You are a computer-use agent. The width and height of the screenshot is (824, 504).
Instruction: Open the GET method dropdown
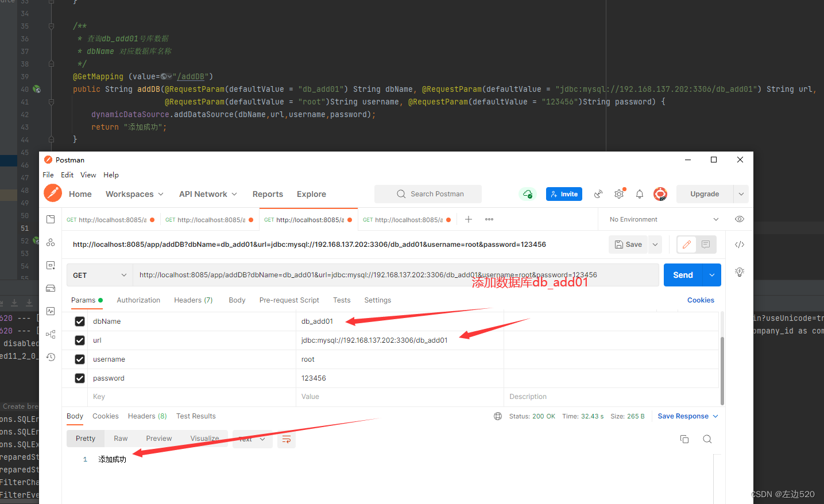99,275
